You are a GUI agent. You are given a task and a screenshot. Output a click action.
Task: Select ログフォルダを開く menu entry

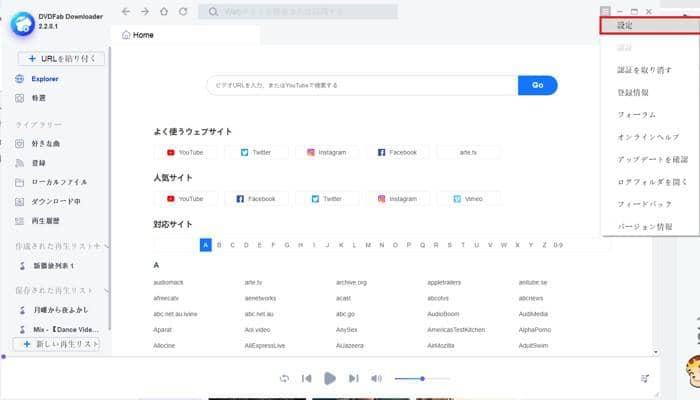(650, 182)
